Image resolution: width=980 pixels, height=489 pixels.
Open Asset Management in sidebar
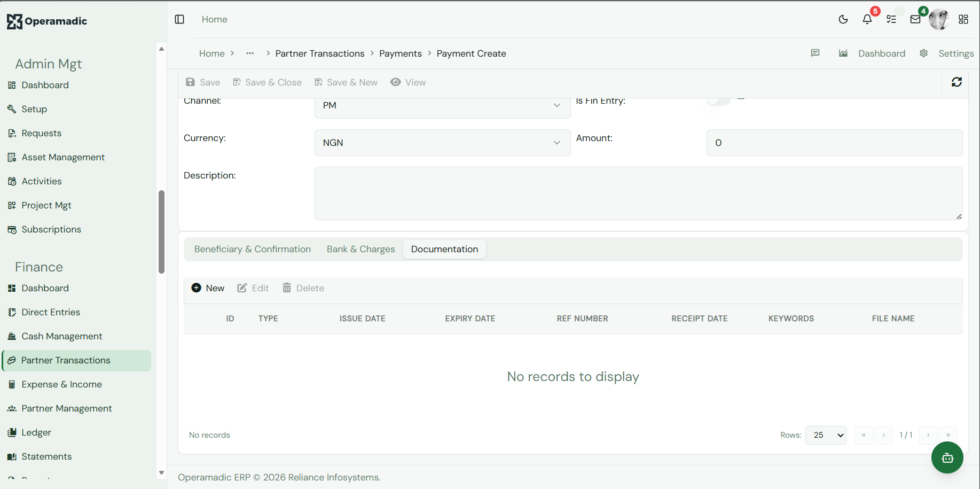pyautogui.click(x=63, y=157)
